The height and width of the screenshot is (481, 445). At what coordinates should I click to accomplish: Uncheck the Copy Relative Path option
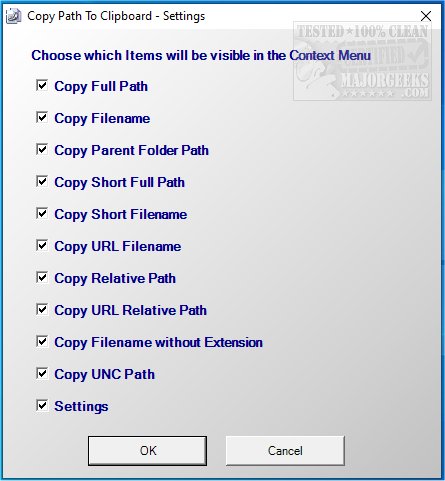coord(42,277)
